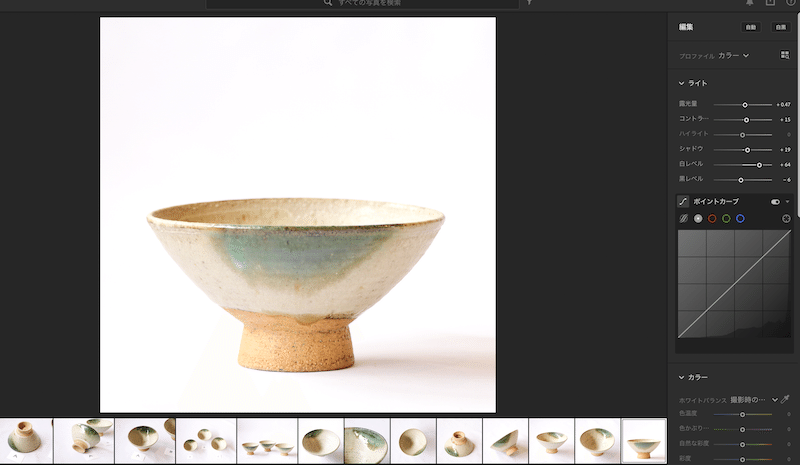Screen dimensions: 800x465
Task: Pick the white balance eyedropper tool
Action: [x=785, y=399]
